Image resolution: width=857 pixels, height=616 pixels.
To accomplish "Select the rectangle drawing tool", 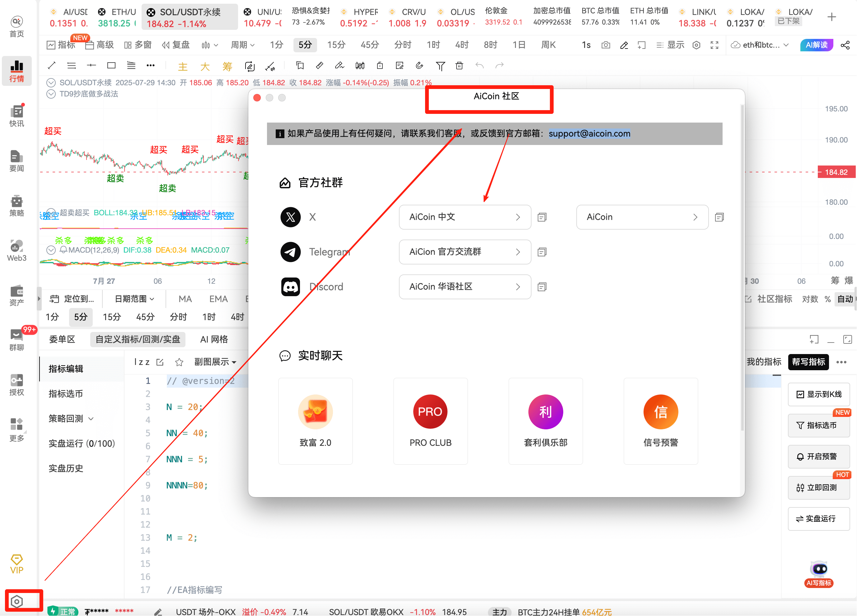I will coord(111,66).
